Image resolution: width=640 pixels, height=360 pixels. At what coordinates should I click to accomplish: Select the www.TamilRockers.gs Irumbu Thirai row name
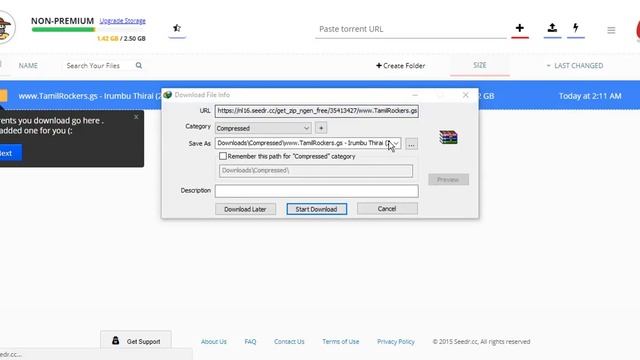pyautogui.click(x=90, y=96)
